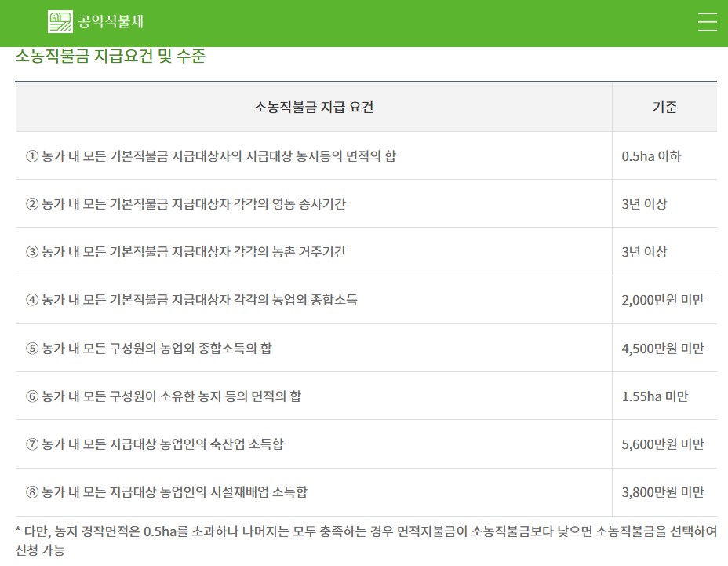
Task: Select the 기준 column header
Action: click(664, 108)
